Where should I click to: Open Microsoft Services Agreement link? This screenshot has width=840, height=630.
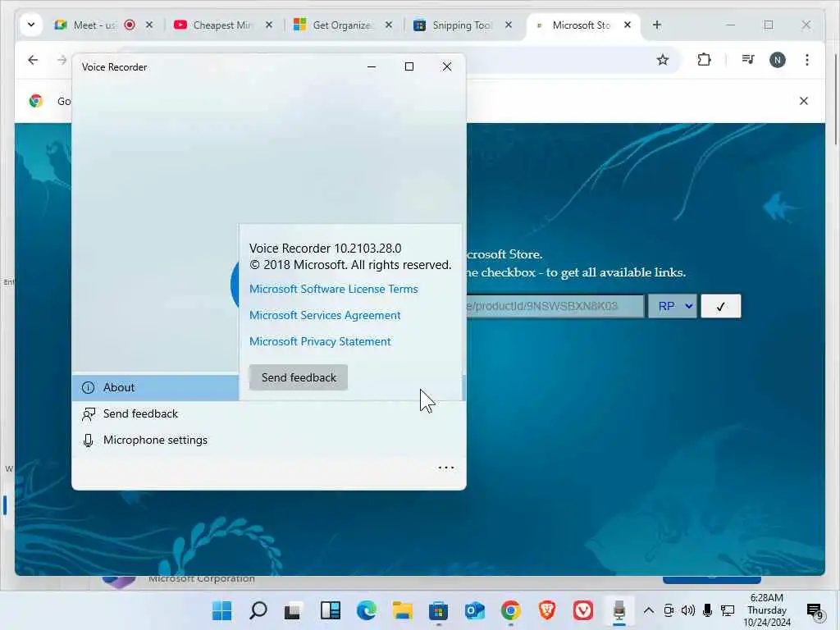coord(325,315)
